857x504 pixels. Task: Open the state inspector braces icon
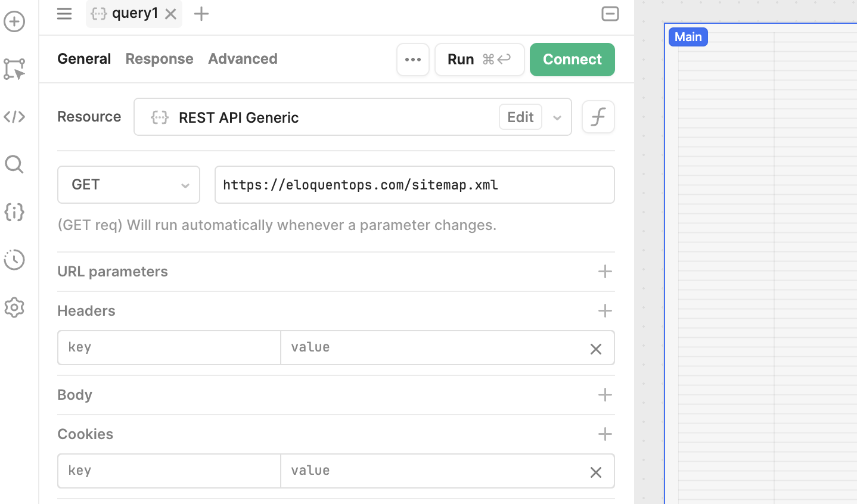pyautogui.click(x=14, y=212)
